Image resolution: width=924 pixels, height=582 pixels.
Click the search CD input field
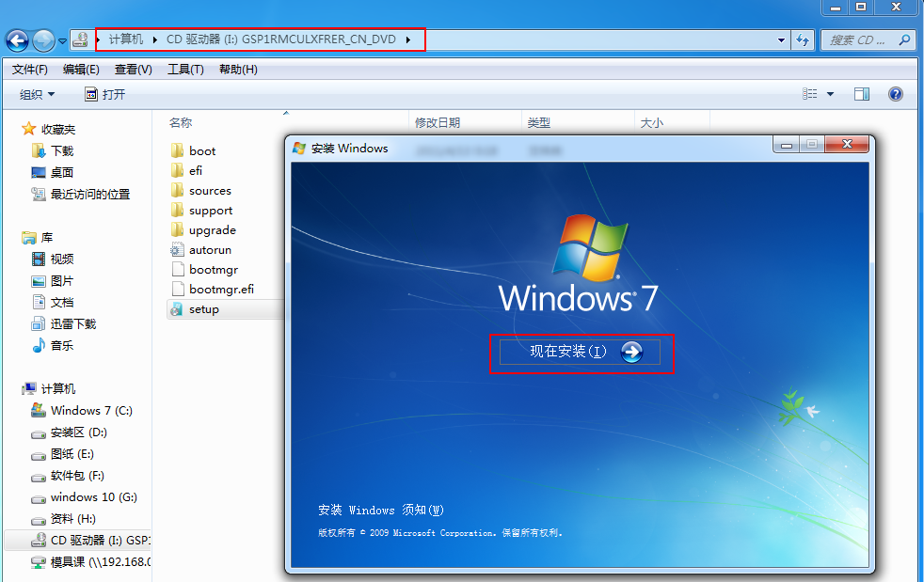(860, 40)
